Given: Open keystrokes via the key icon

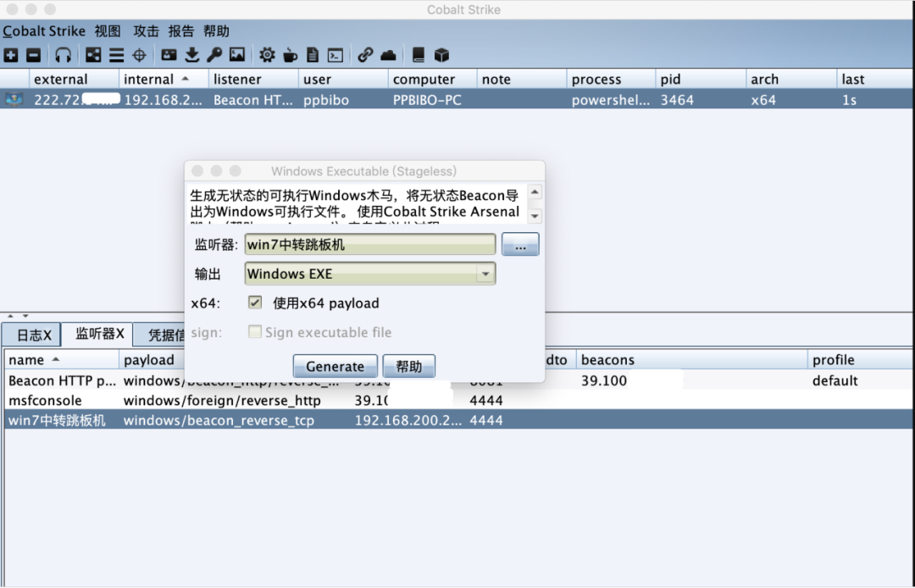Looking at the screenshot, I should pyautogui.click(x=214, y=55).
